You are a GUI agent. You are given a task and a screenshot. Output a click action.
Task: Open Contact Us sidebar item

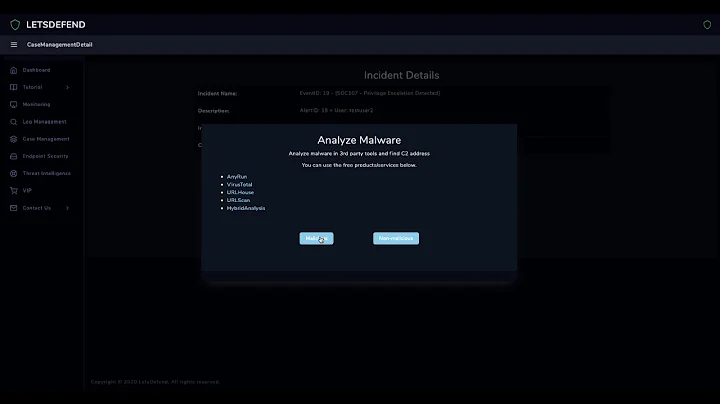[37, 208]
